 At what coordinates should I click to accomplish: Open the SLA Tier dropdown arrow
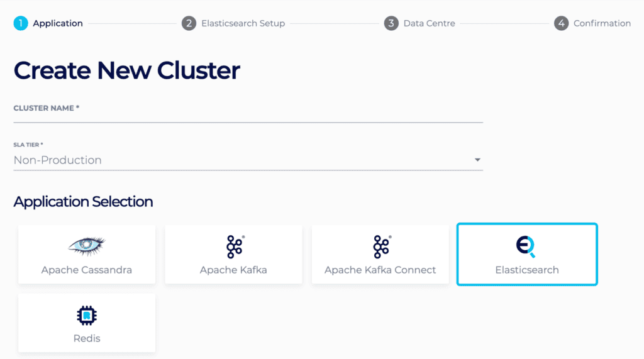point(477,160)
